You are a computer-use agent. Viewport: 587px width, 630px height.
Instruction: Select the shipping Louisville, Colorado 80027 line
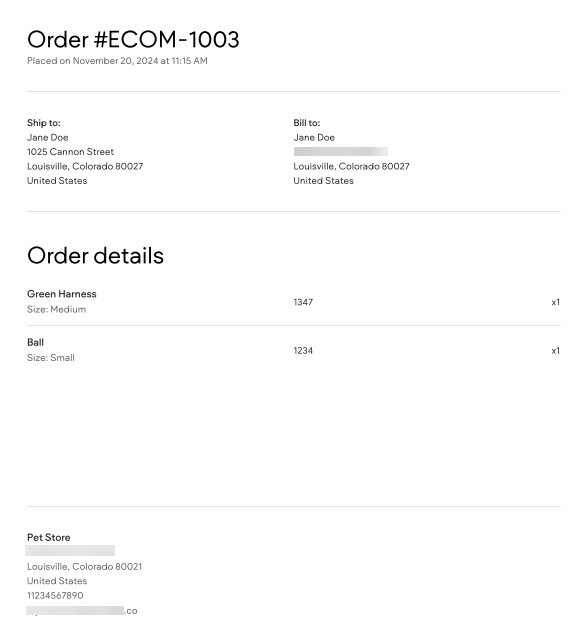(x=85, y=166)
